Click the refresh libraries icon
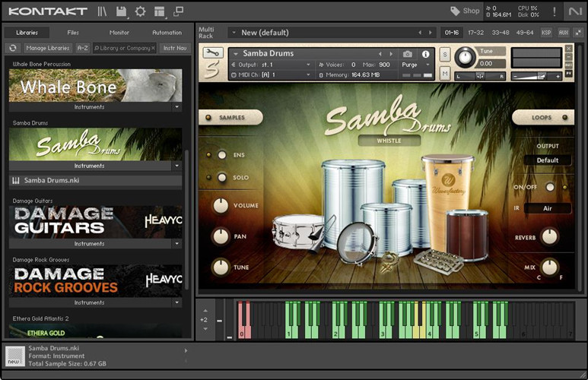 pos(13,48)
